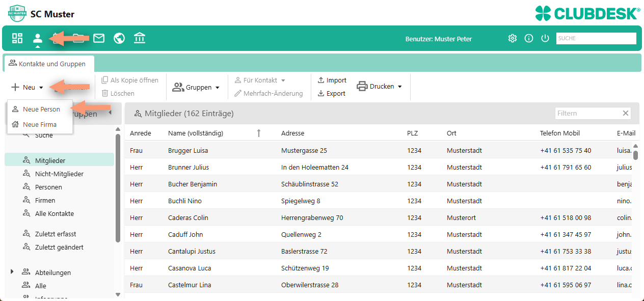This screenshot has width=644, height=301.
Task: Open the contacts person icon in top bar
Action: click(37, 38)
